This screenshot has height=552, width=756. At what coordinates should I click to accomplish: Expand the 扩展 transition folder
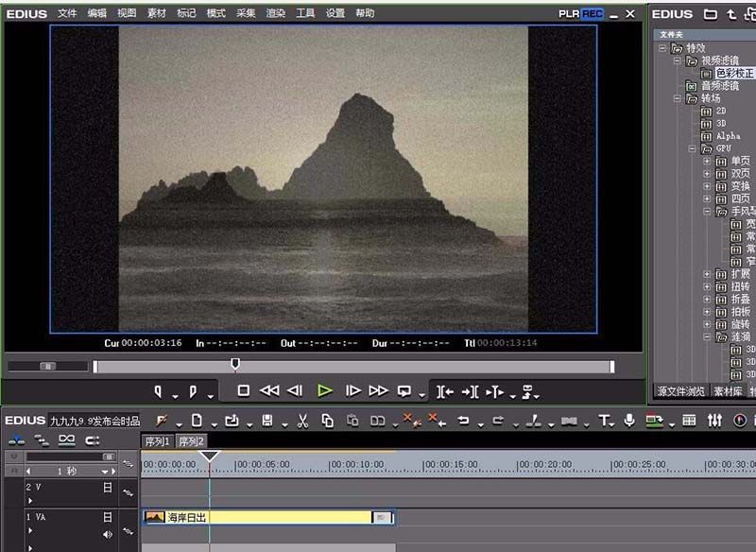pyautogui.click(x=707, y=274)
